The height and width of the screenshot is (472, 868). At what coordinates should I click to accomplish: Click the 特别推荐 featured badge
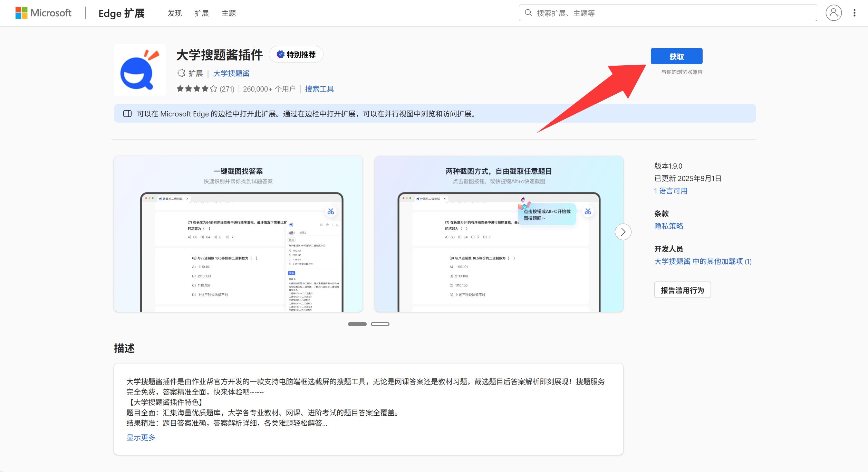296,55
